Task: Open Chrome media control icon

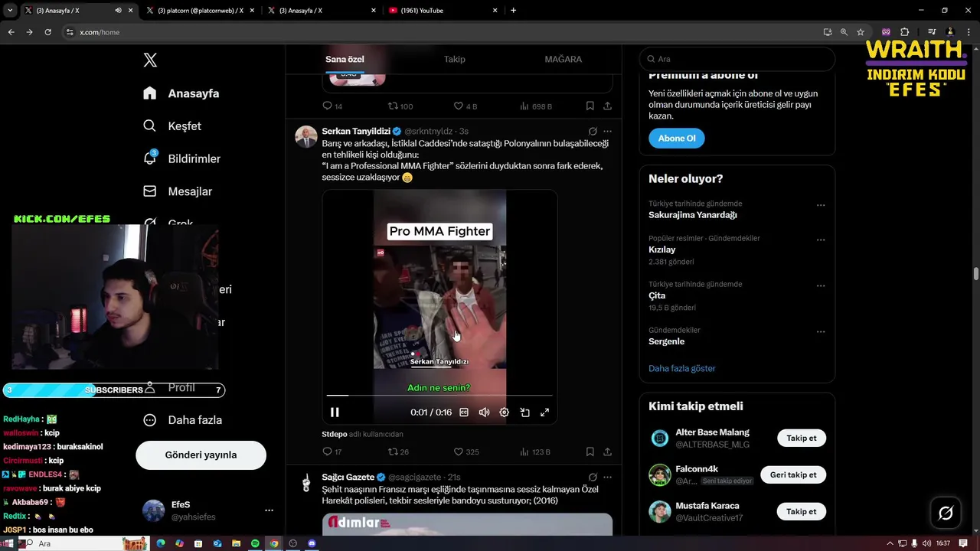Action: [x=931, y=32]
